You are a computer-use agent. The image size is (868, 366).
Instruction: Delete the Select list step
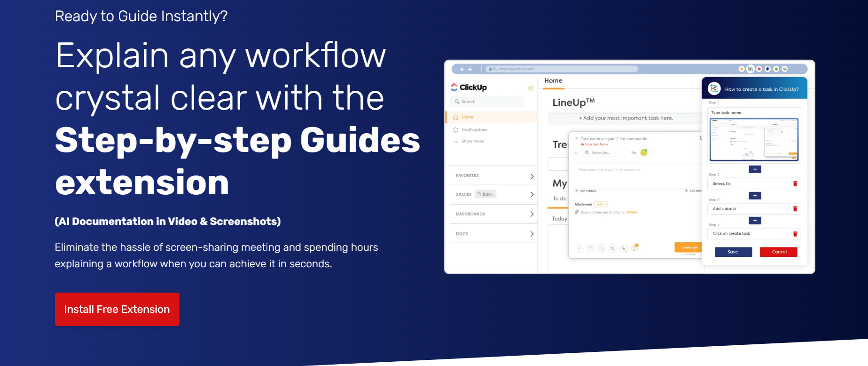point(795,184)
